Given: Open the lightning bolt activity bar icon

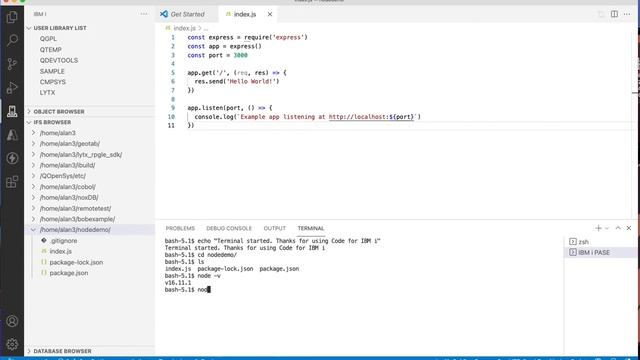Looking at the screenshot, I should (12, 158).
